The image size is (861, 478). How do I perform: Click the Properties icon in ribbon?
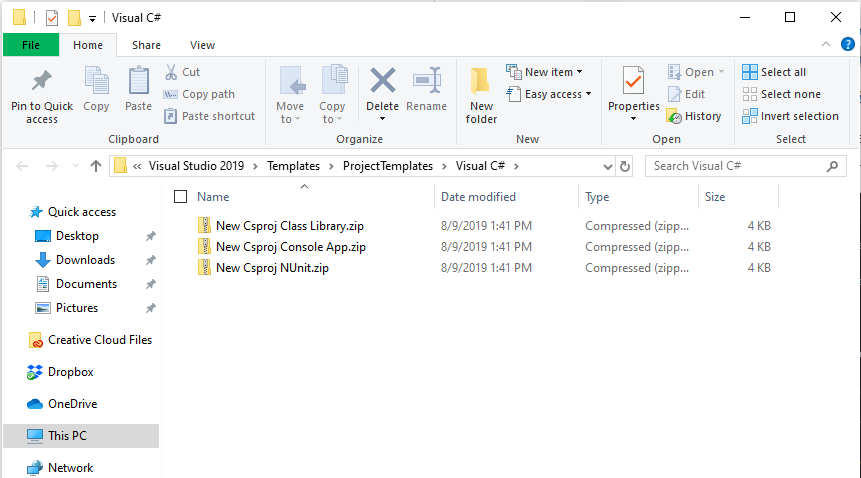[x=633, y=81]
